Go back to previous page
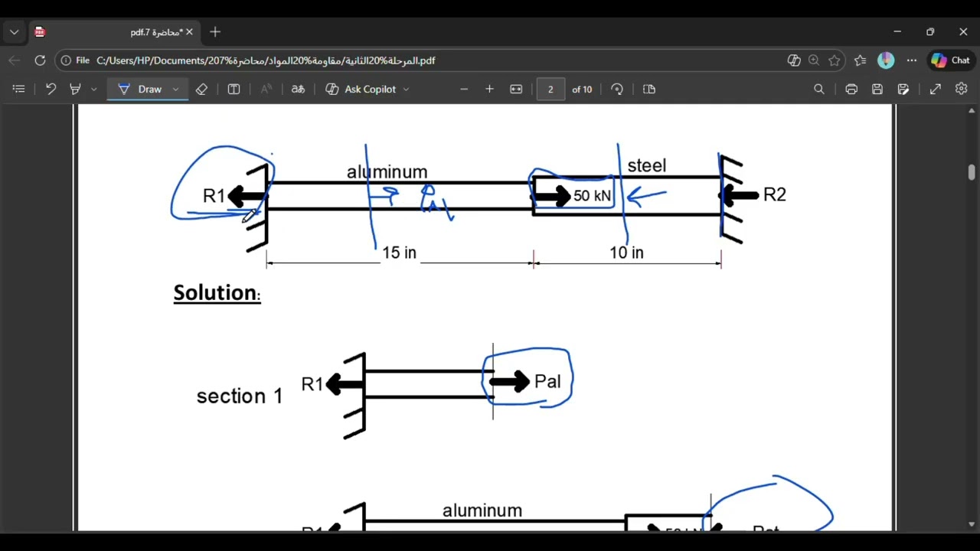The height and width of the screenshot is (551, 980). pos(15,60)
